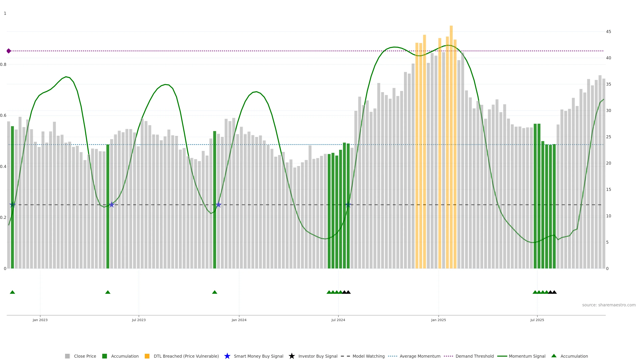Click the purple diamond on Demand Threshold line
The width and height of the screenshot is (644, 362).
coord(9,51)
